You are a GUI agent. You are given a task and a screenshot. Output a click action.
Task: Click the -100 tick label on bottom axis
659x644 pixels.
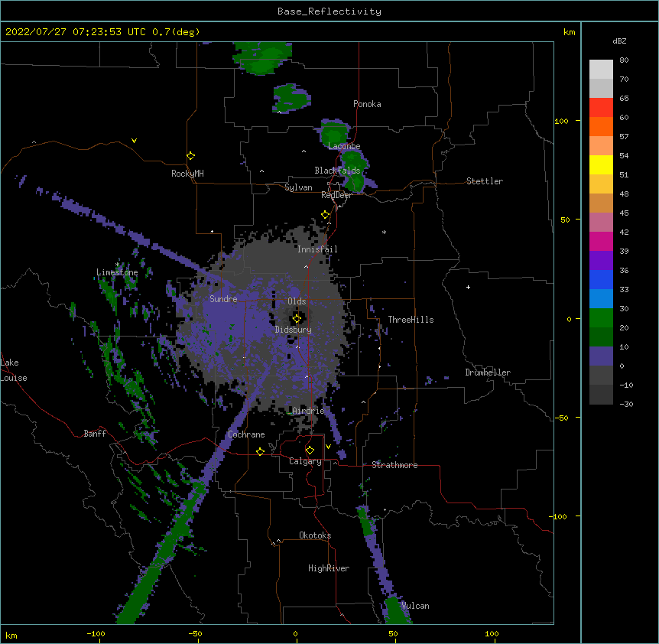(96, 634)
